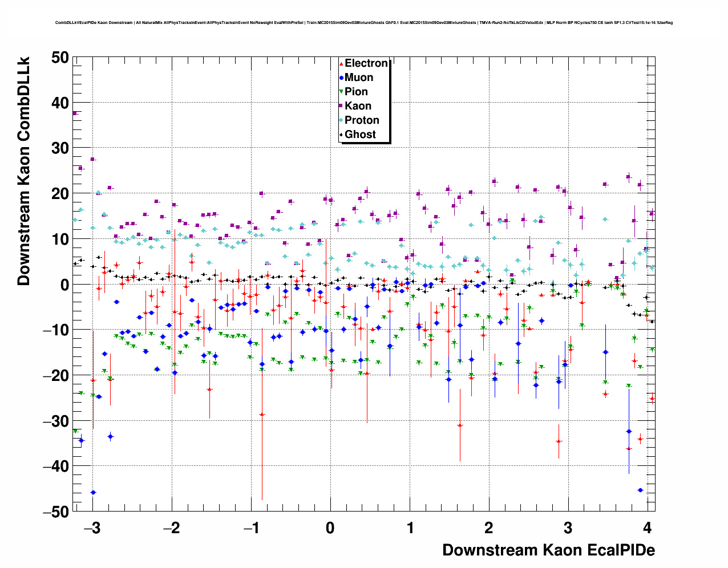Select the Ghost legend label text
This screenshot has height=568, width=728.
(x=360, y=135)
